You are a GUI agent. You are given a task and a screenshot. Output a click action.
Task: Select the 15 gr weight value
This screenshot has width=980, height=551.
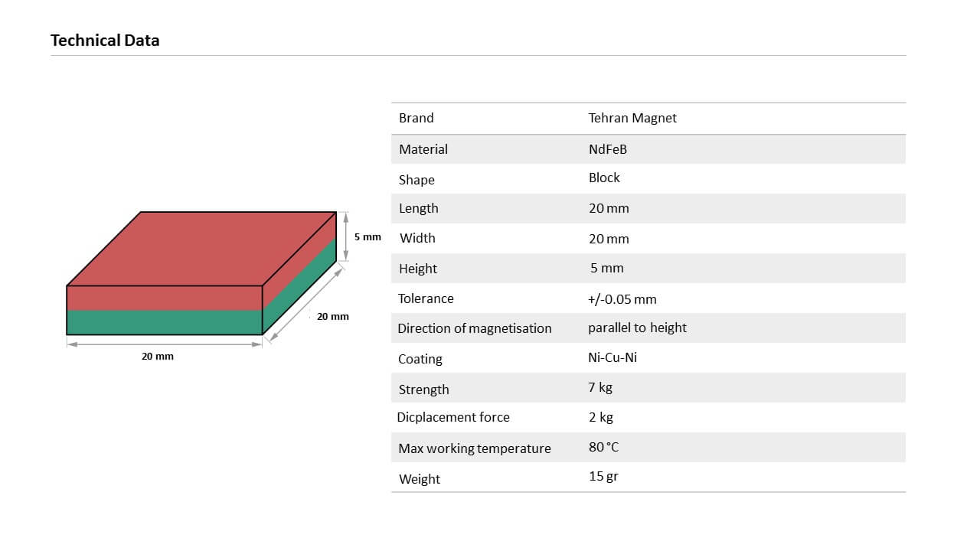[x=603, y=476]
